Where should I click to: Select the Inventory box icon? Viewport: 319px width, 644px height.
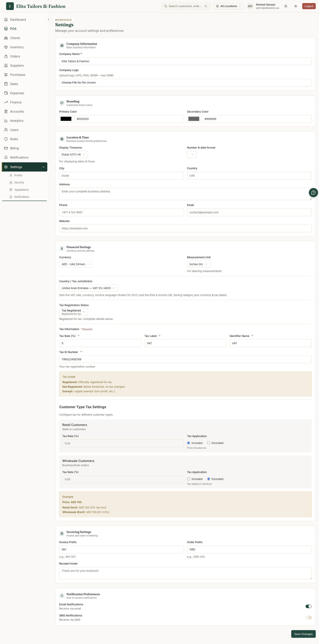(6, 47)
